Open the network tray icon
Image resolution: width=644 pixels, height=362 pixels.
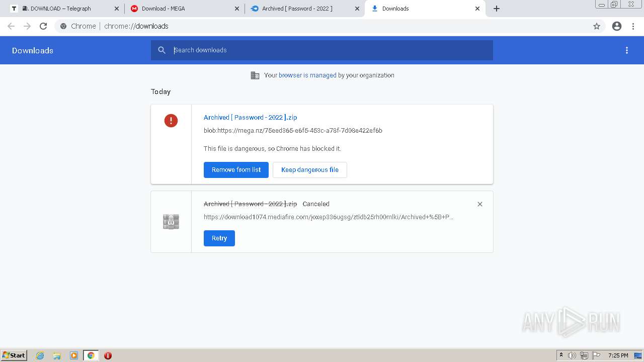pyautogui.click(x=584, y=355)
